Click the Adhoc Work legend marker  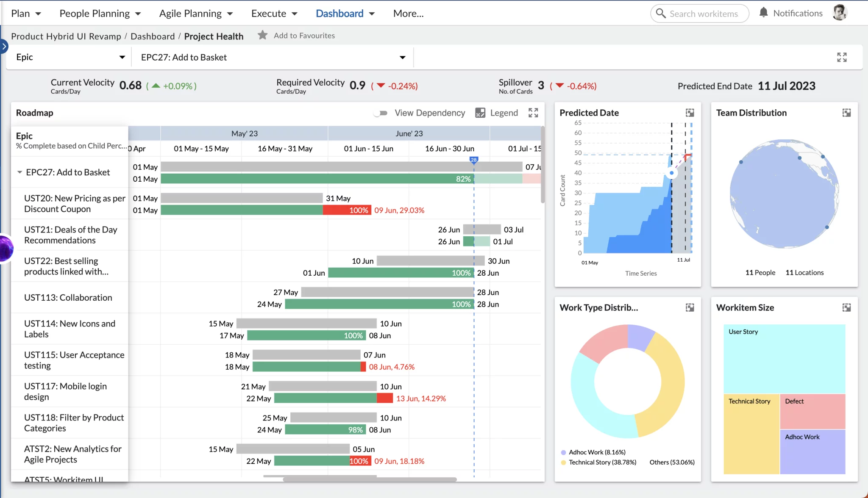(562, 452)
